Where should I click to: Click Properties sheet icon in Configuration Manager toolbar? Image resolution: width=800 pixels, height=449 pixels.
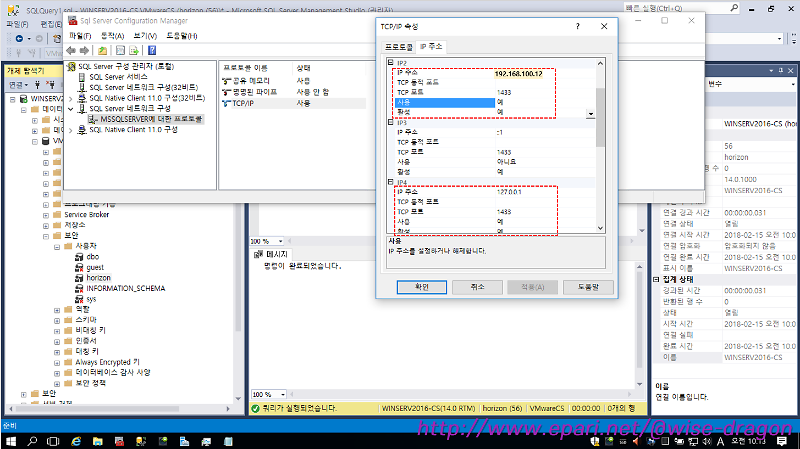[120, 50]
